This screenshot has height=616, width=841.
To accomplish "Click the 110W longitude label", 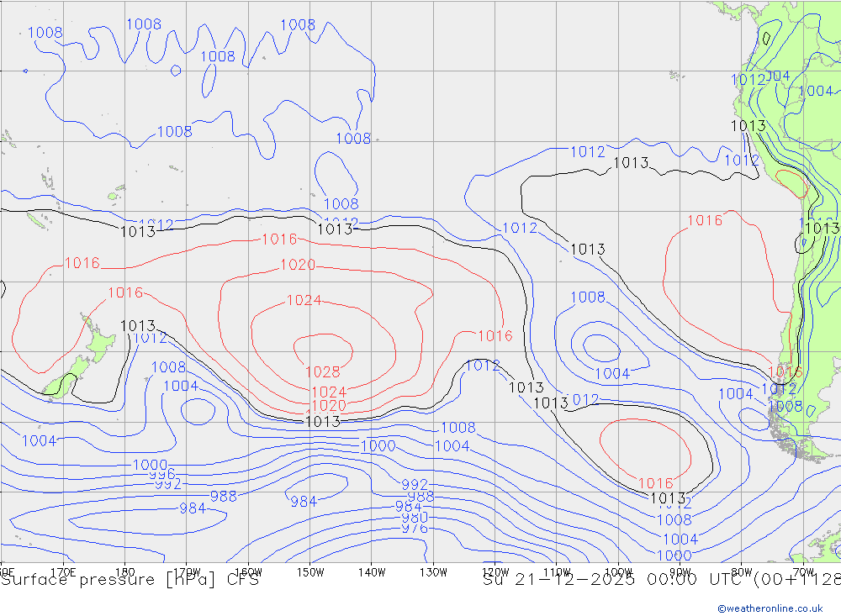I will 557,572.
